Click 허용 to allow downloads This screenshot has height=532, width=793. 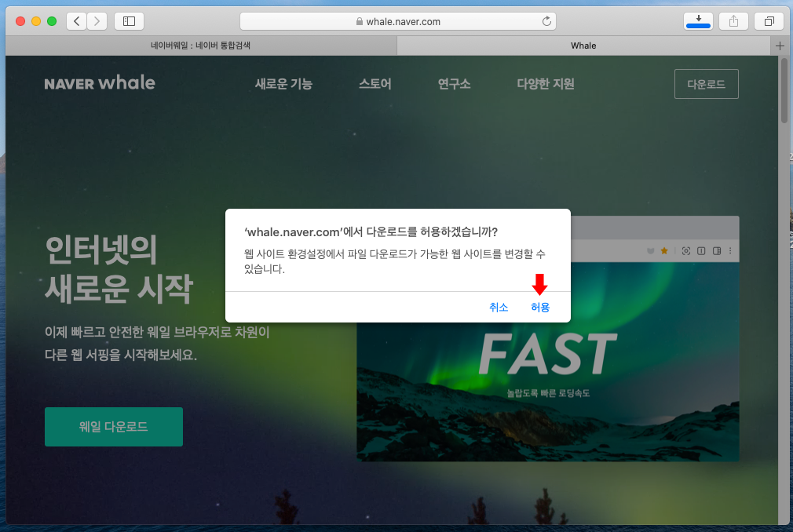(540, 307)
